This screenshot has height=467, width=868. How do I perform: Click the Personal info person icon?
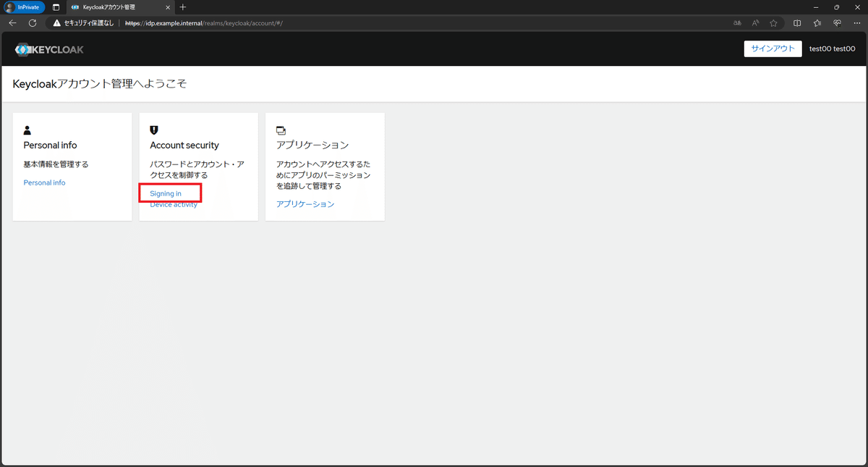[27, 130]
